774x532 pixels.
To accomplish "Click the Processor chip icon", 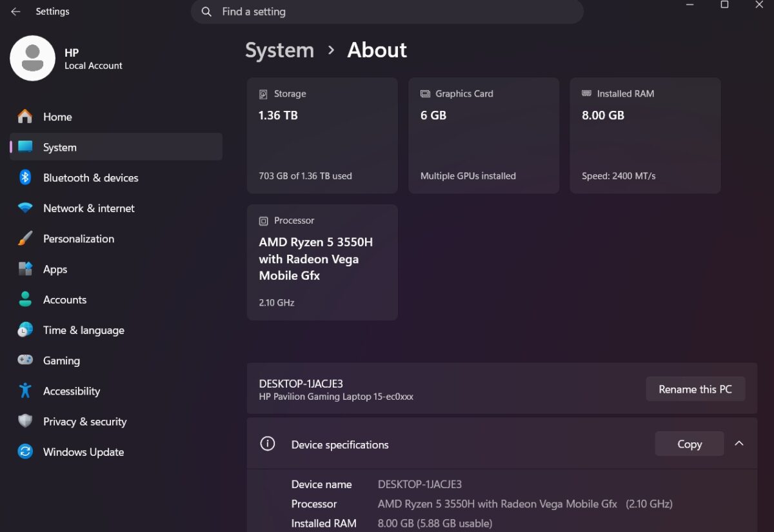I will click(263, 221).
